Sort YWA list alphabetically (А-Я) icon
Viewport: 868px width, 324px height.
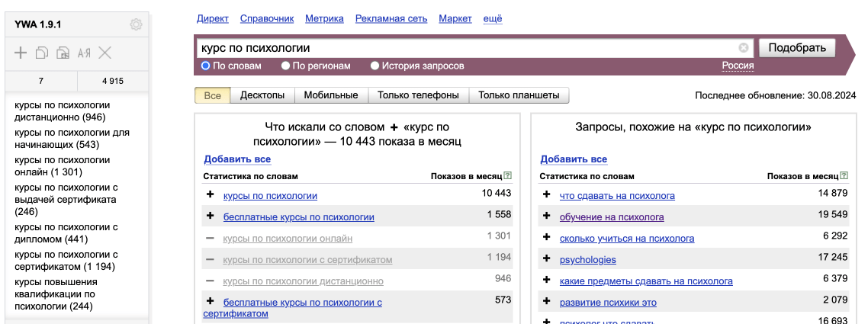(84, 53)
